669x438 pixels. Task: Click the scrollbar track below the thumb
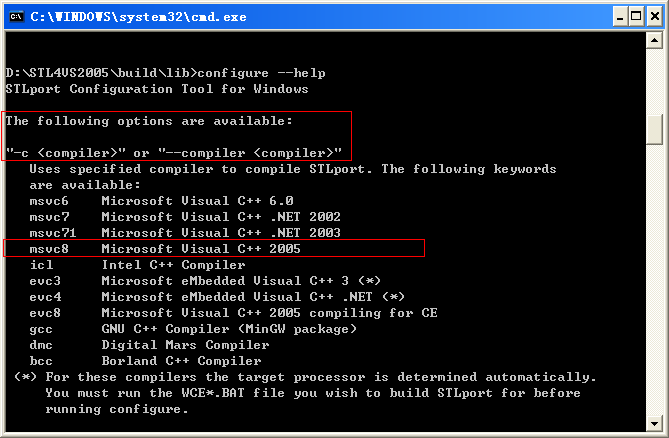(x=655, y=300)
